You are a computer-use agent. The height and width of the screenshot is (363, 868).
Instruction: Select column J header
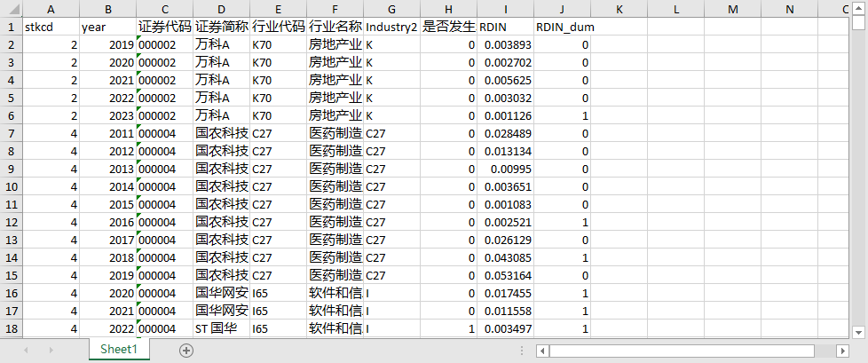pos(563,9)
